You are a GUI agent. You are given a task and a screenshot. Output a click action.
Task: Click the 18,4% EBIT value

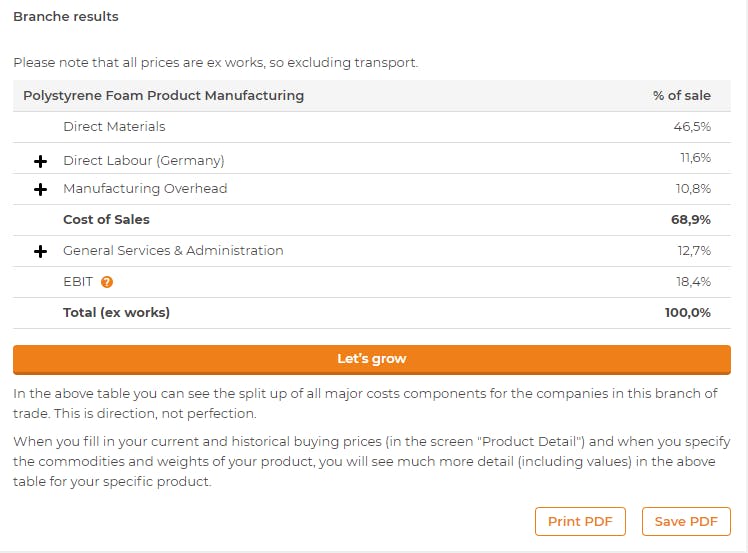coord(693,282)
